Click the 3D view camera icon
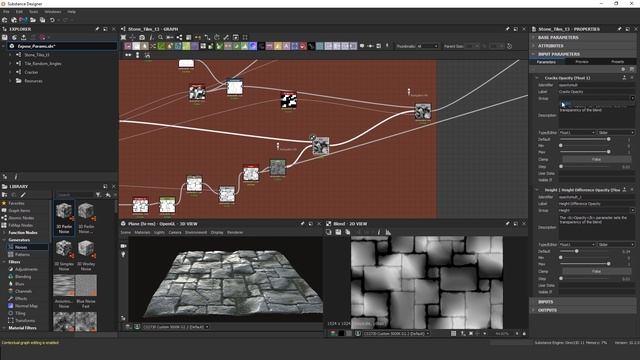The height and width of the screenshot is (360, 640). [x=123, y=246]
